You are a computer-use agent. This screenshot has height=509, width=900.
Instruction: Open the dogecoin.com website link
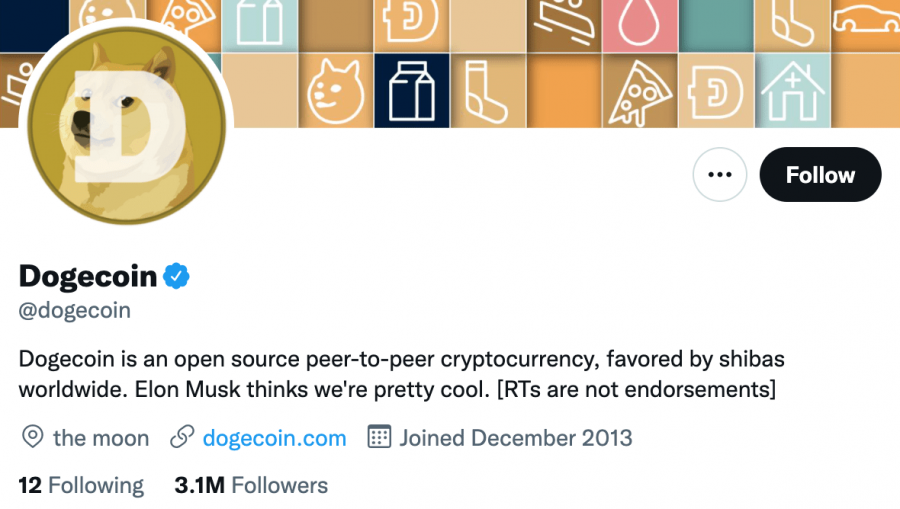274,438
